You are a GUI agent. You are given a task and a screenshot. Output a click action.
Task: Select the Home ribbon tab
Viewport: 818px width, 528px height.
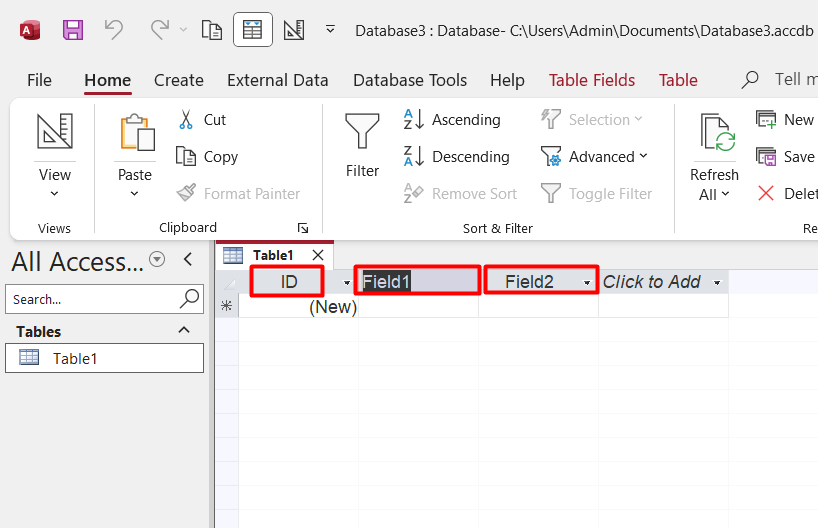(x=107, y=80)
